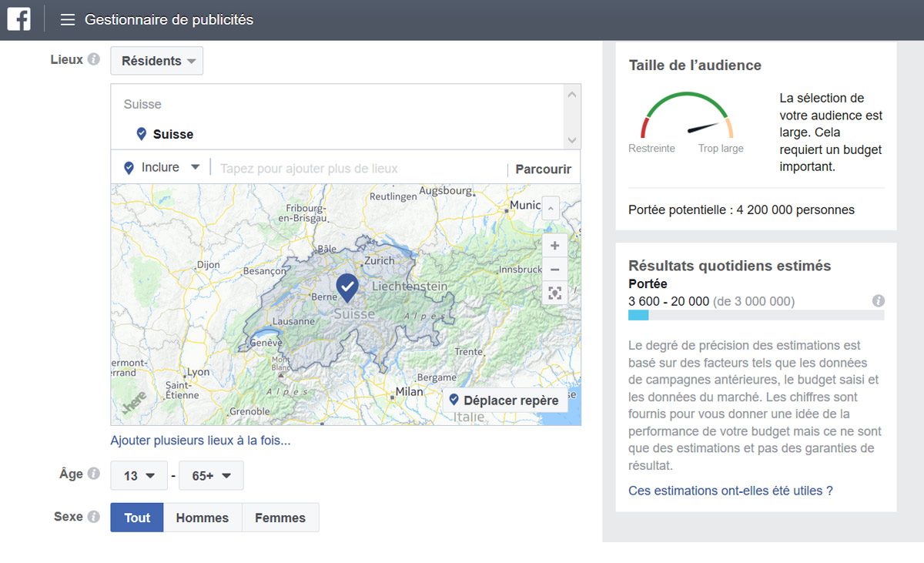The height and width of the screenshot is (563, 924).
Task: Click Portée potentielle 4 200 000 personnes text
Action: (x=742, y=209)
